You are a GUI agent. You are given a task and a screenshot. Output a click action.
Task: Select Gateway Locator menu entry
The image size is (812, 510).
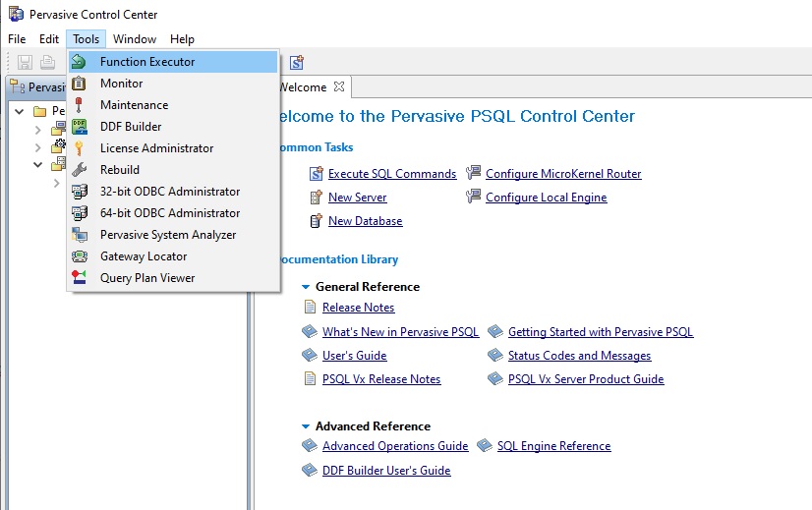(x=173, y=256)
